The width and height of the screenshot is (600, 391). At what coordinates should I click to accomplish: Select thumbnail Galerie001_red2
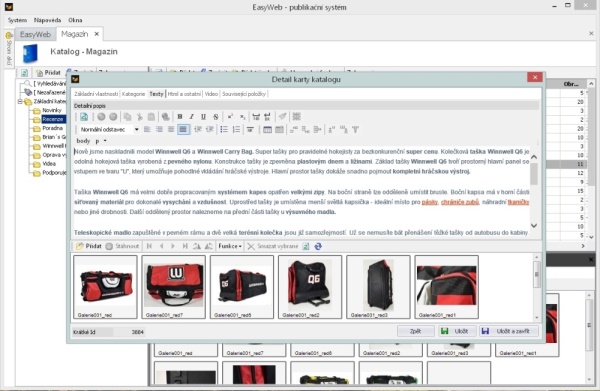tap(310, 287)
